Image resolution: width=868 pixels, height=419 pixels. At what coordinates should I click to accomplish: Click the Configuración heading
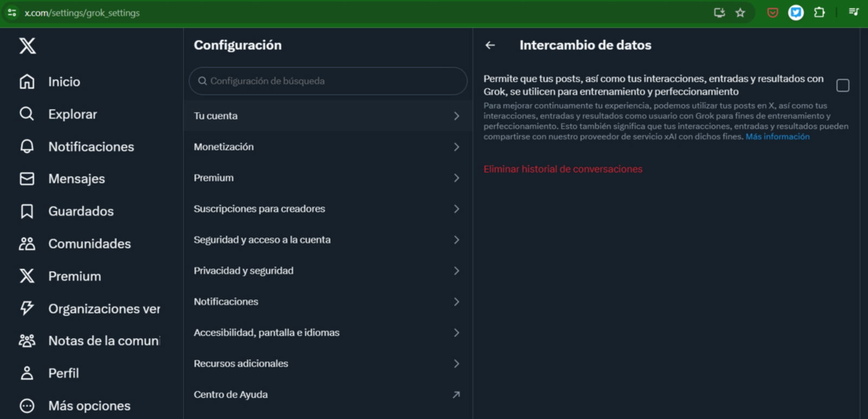[x=238, y=45]
